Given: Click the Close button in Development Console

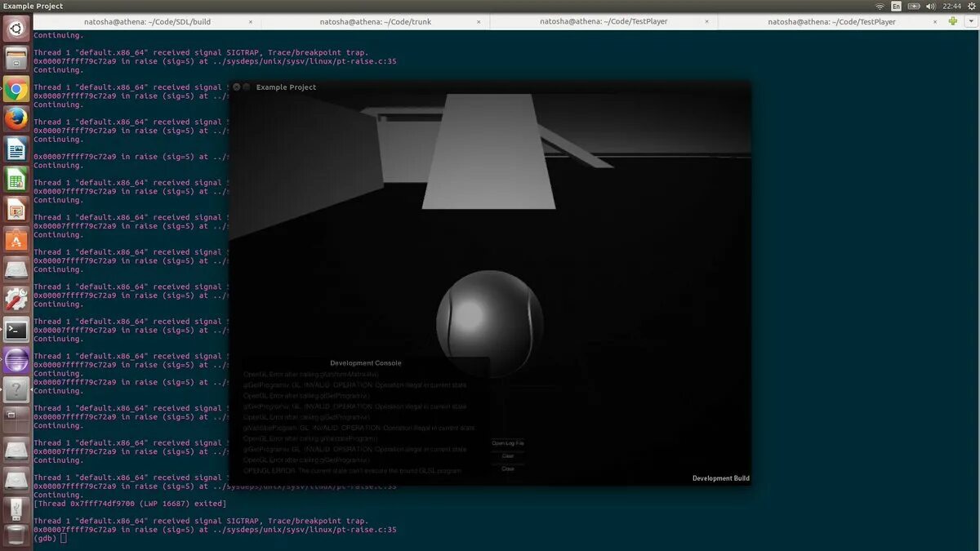Looking at the screenshot, I should [x=508, y=469].
